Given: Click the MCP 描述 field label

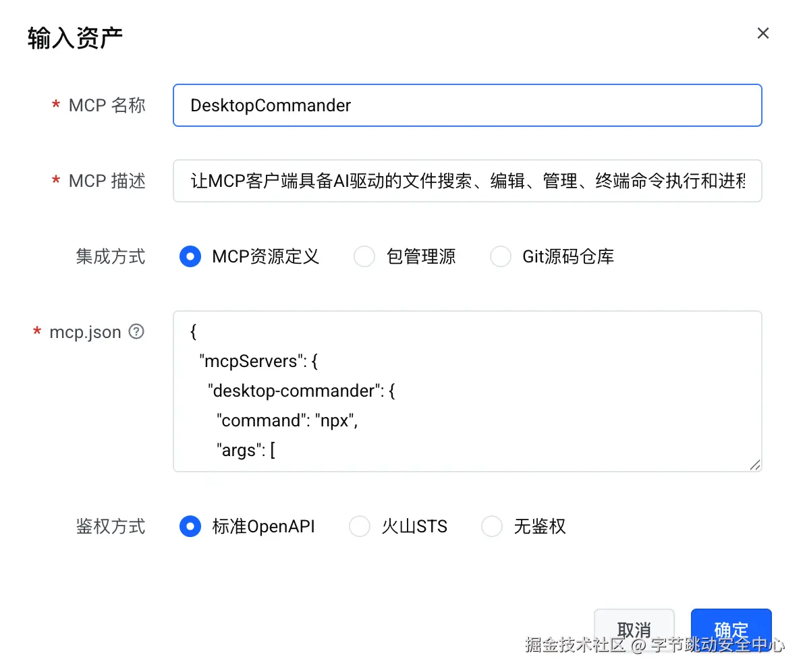Looking at the screenshot, I should (107, 181).
